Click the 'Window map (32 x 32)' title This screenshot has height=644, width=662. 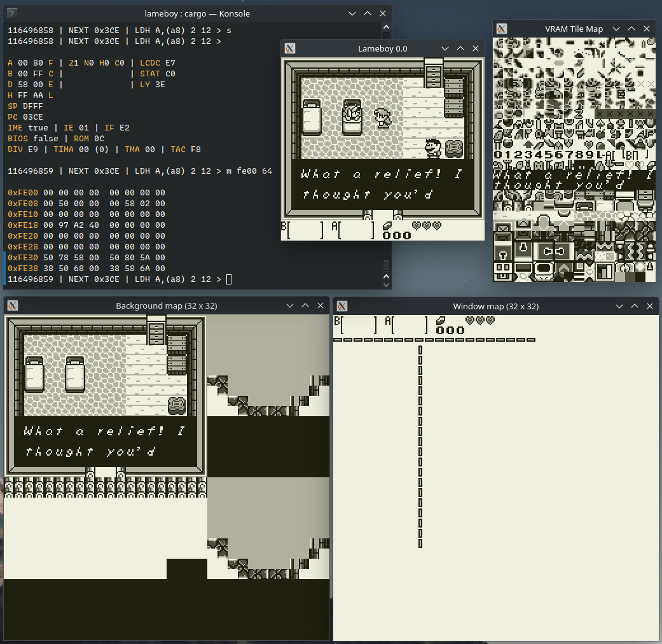(495, 306)
